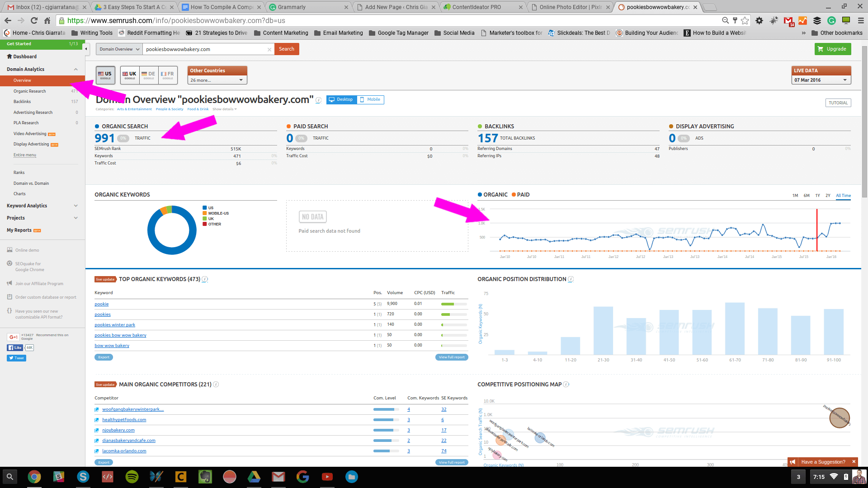Screen dimensions: 868x488
Task: Open info icon for Top Organic Keywords
Action: 205,279
